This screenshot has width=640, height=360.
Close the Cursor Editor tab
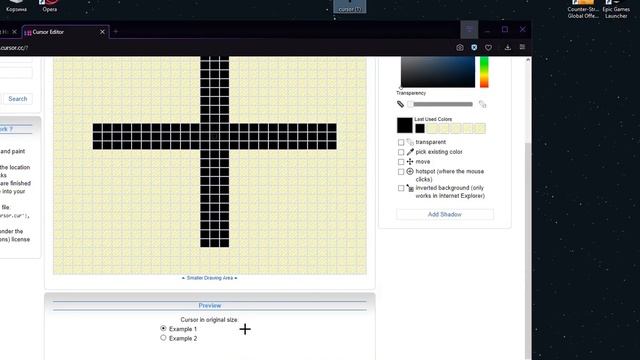(102, 31)
